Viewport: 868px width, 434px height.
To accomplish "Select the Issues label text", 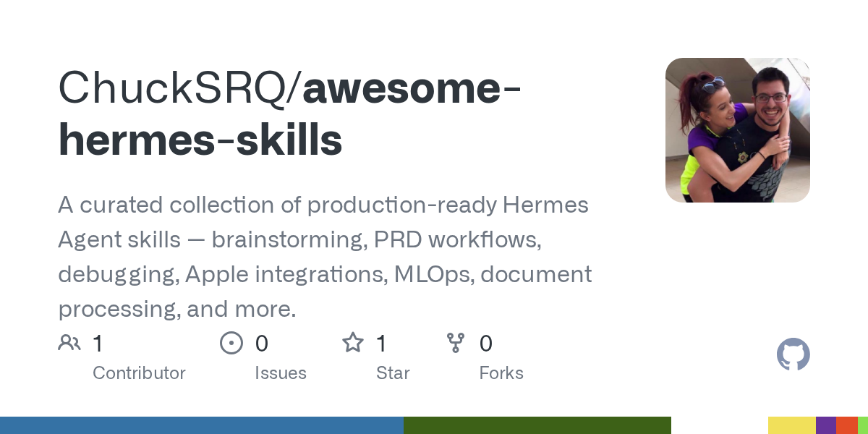I will click(280, 373).
